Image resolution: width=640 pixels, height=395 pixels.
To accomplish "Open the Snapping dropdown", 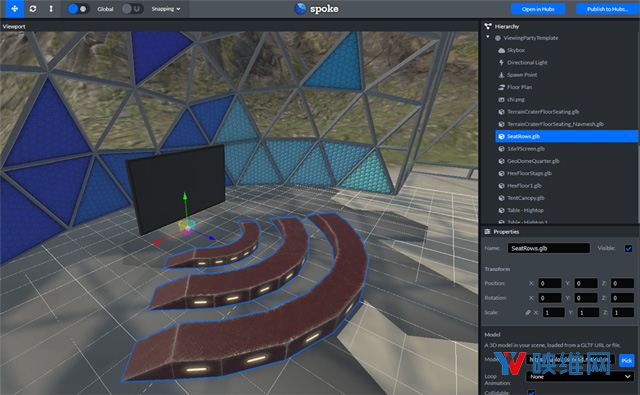I will pos(166,9).
